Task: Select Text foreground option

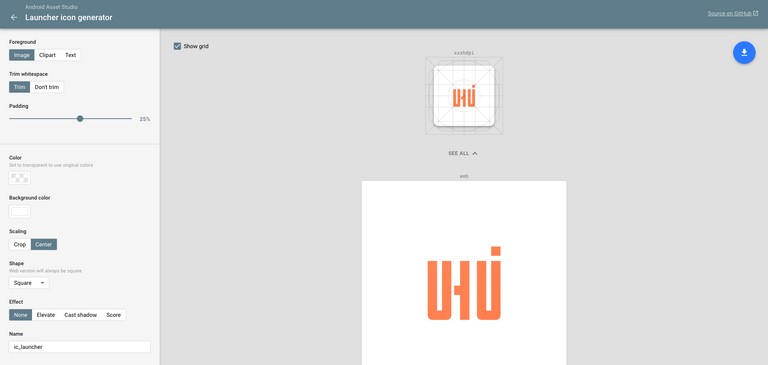Action: point(71,55)
